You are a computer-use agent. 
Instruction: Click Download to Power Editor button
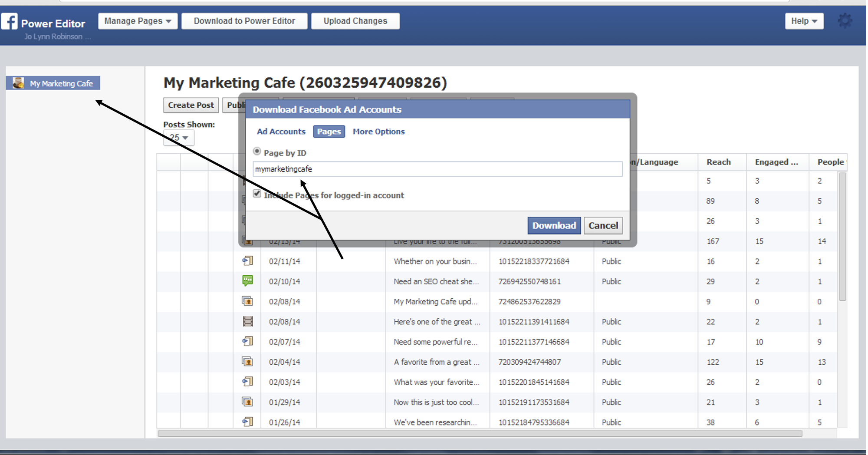click(244, 21)
